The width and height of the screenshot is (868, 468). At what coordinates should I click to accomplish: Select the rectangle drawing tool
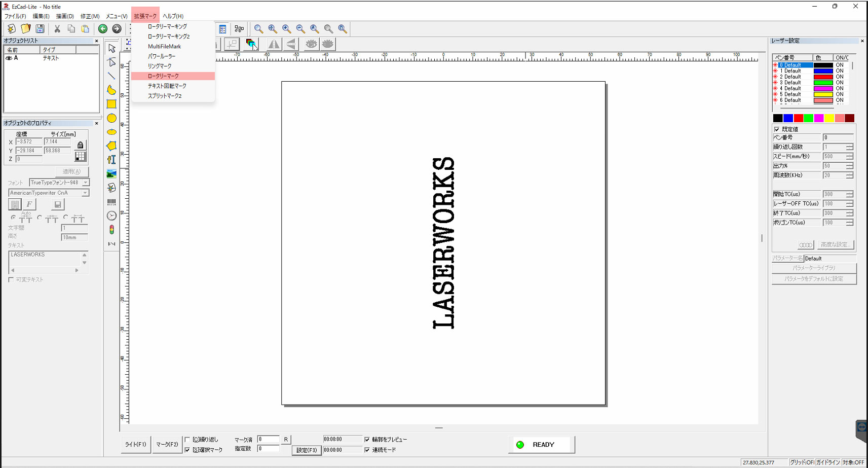(111, 104)
